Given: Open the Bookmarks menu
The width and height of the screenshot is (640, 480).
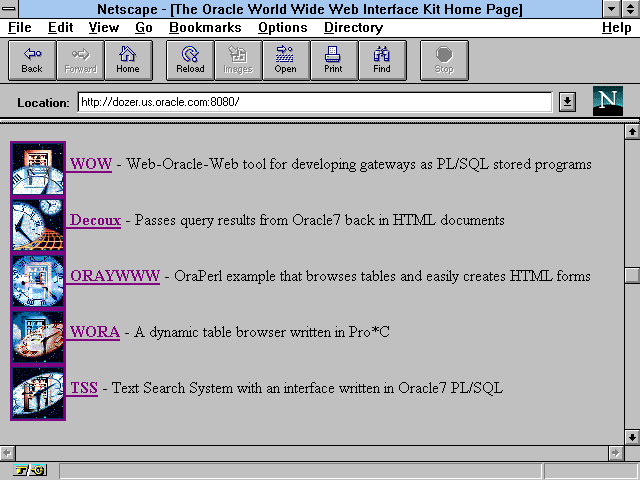Looking at the screenshot, I should (203, 28).
